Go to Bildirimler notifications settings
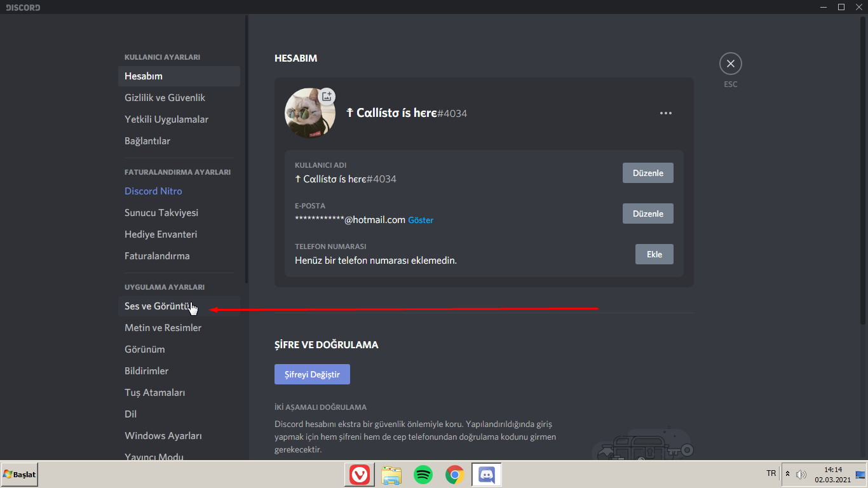 179,371
